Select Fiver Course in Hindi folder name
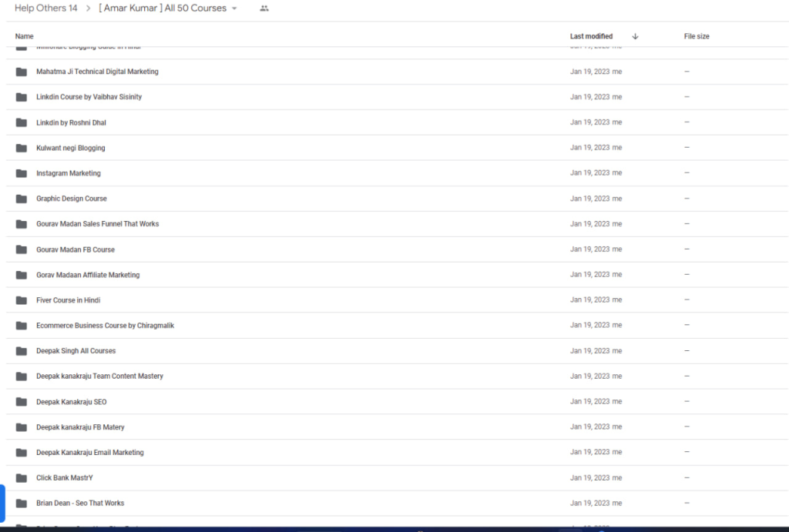 (69, 300)
